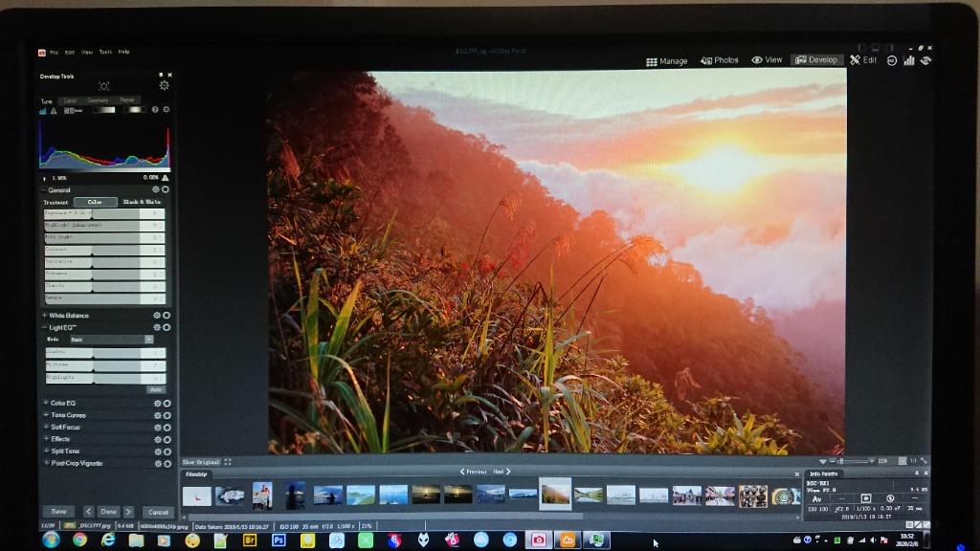The height and width of the screenshot is (551, 980).
Task: Click the reset circle next to General section
Action: 165,189
